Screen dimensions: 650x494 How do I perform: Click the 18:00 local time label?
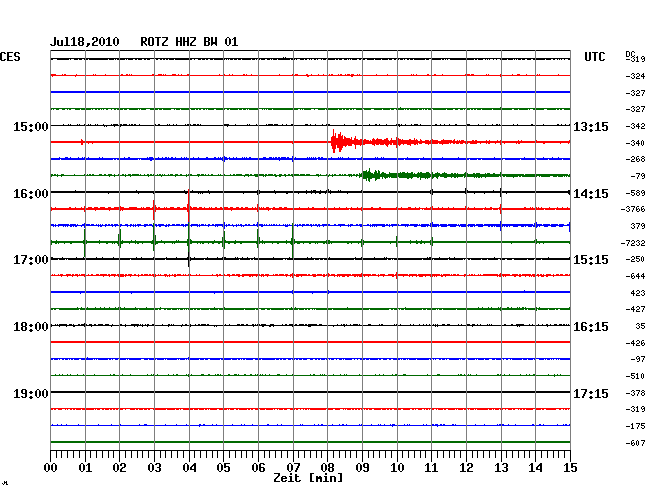pyautogui.click(x=31, y=327)
